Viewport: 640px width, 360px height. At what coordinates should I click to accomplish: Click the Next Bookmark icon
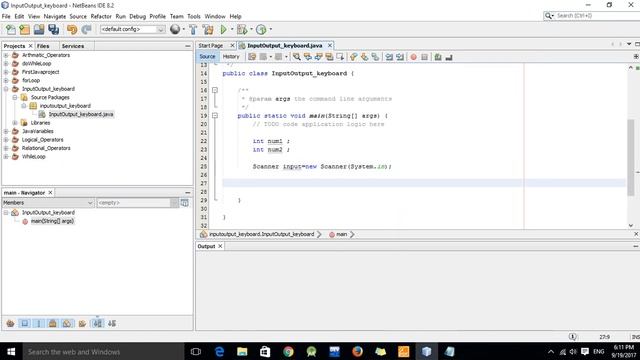364,57
